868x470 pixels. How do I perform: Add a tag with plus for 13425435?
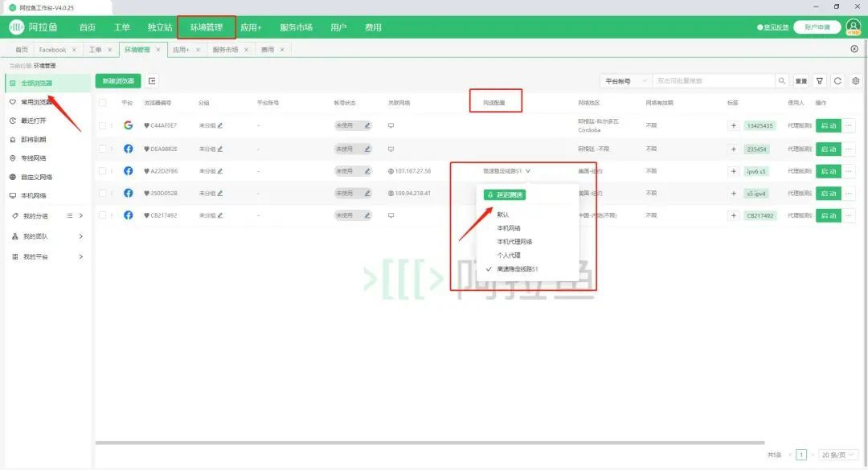[x=734, y=125]
